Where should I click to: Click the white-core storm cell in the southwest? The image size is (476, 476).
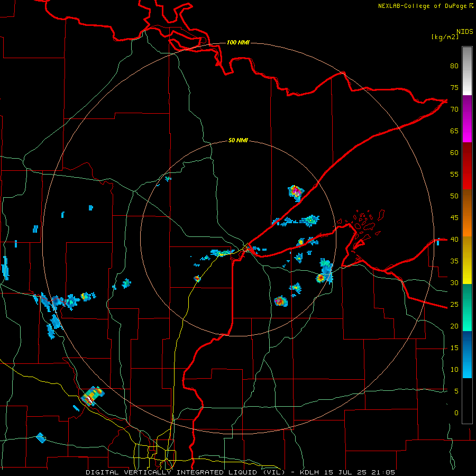pos(91,397)
